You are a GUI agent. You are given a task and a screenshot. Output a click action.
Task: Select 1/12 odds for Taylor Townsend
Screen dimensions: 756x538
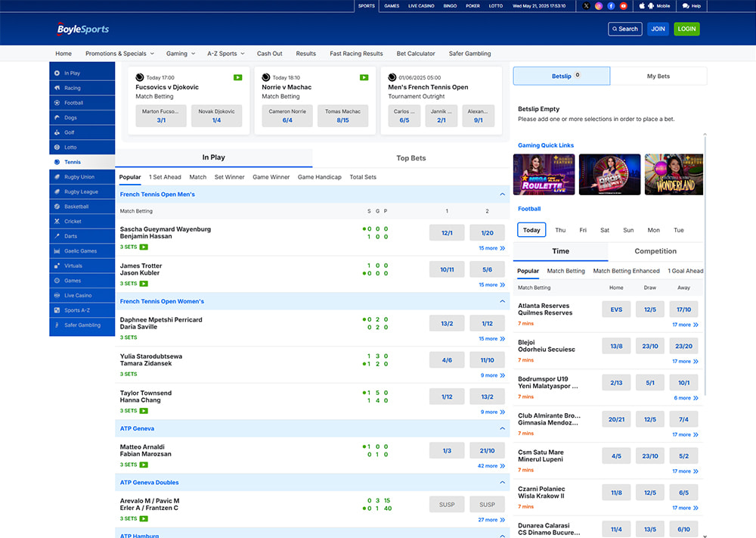[x=447, y=397]
